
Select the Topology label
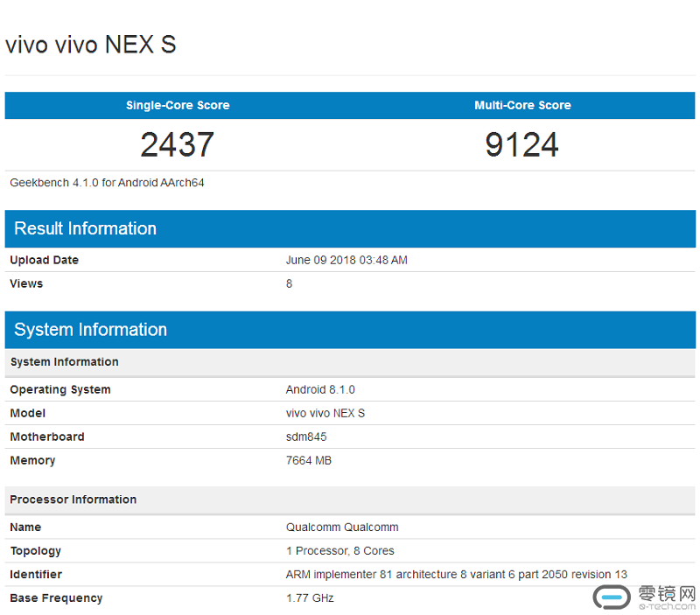coord(35,551)
